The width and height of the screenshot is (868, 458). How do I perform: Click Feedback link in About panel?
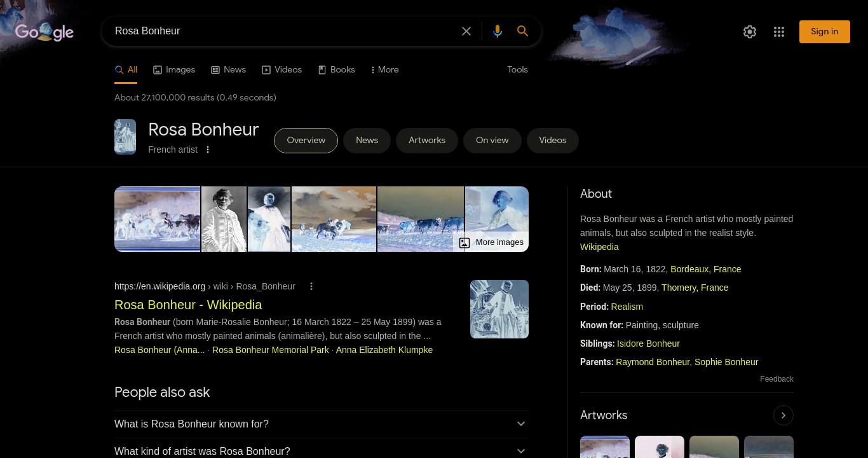(x=776, y=379)
